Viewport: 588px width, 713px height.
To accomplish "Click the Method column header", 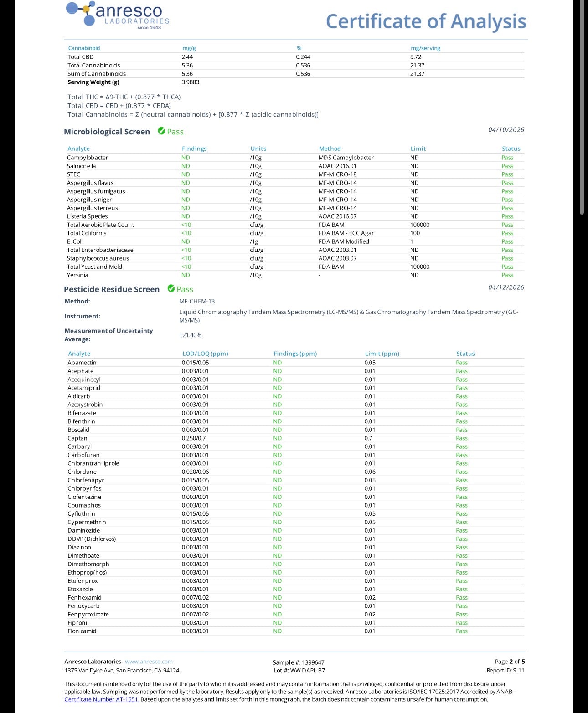I will pos(330,149).
